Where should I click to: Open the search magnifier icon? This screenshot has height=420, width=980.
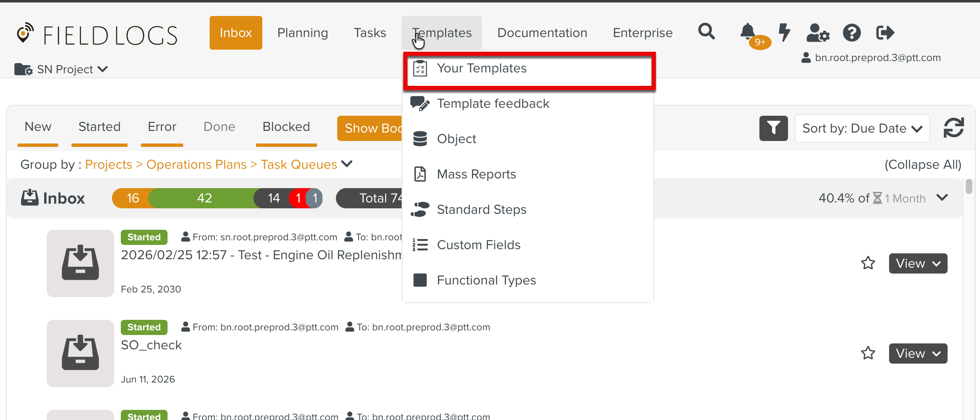706,32
